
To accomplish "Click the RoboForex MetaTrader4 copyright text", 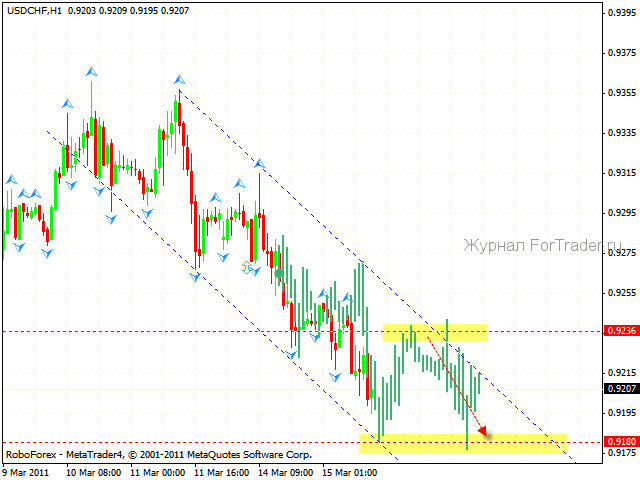I will coord(159,454).
